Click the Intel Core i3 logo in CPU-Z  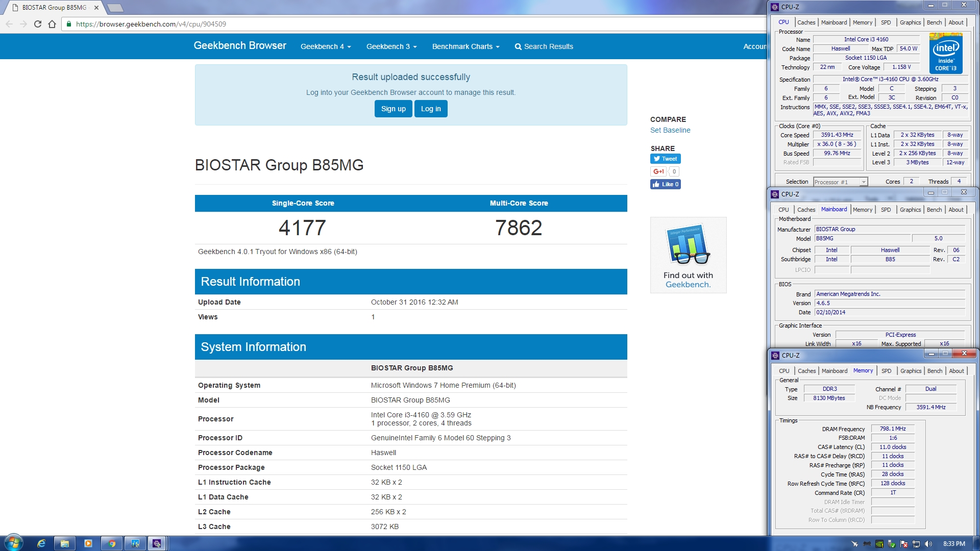click(946, 53)
